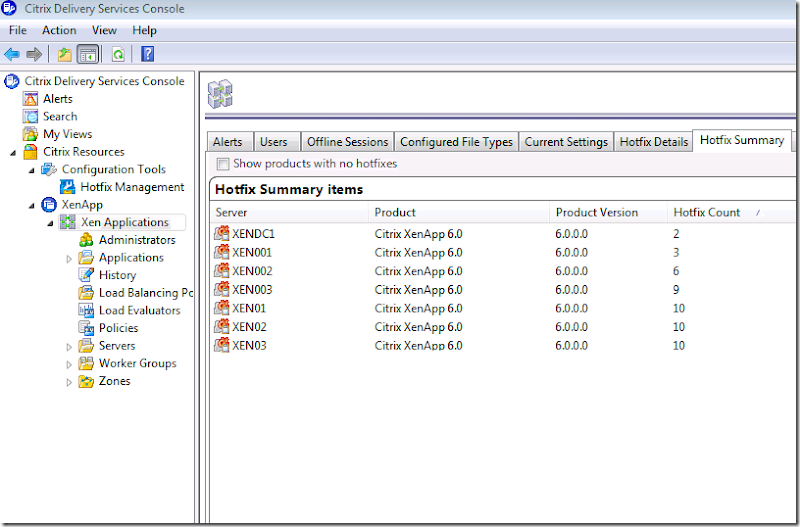Click hotfix count 9 for XEN003
Screen dimensions: 800x527
coord(676,290)
